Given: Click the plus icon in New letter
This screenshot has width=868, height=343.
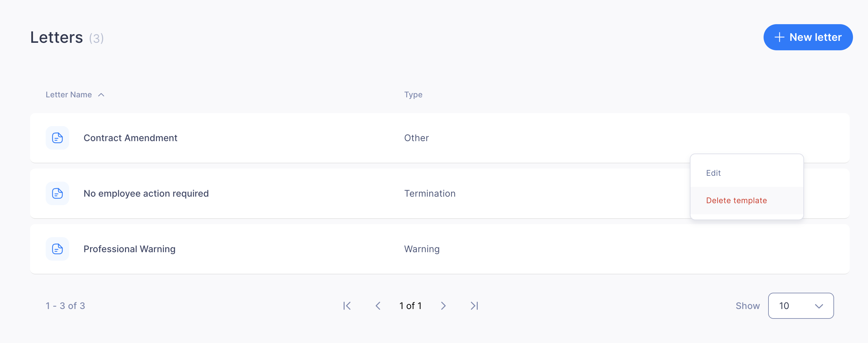Looking at the screenshot, I should (x=779, y=37).
